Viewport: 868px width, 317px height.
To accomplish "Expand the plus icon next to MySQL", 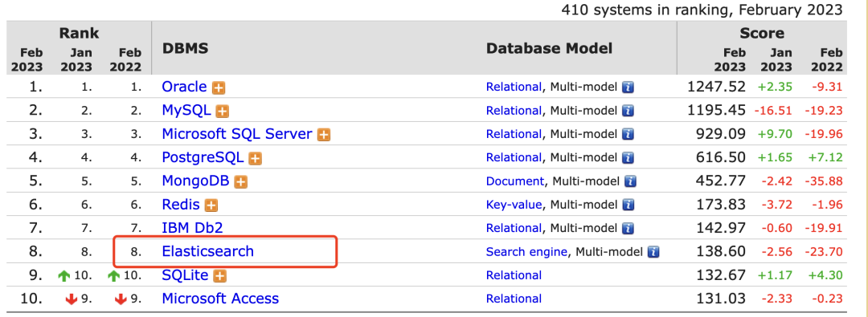I will (222, 112).
